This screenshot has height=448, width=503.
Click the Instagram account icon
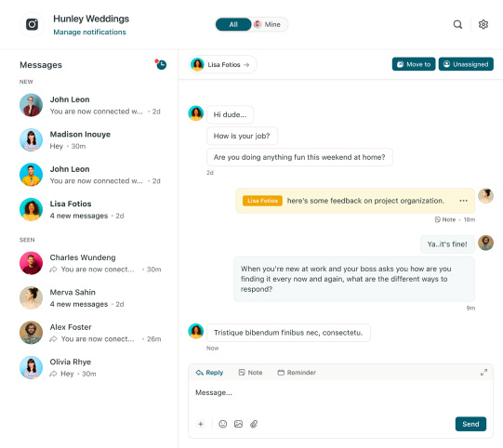(33, 24)
